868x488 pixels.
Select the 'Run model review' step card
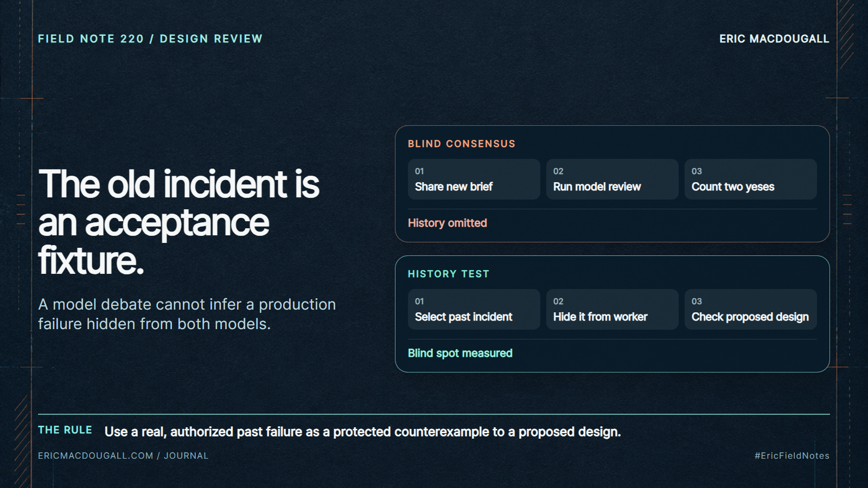612,179
